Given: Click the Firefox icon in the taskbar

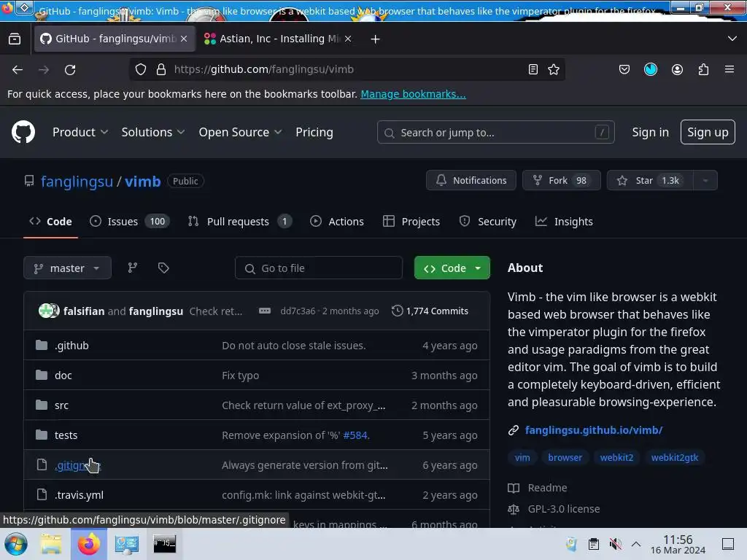Looking at the screenshot, I should coord(89,544).
